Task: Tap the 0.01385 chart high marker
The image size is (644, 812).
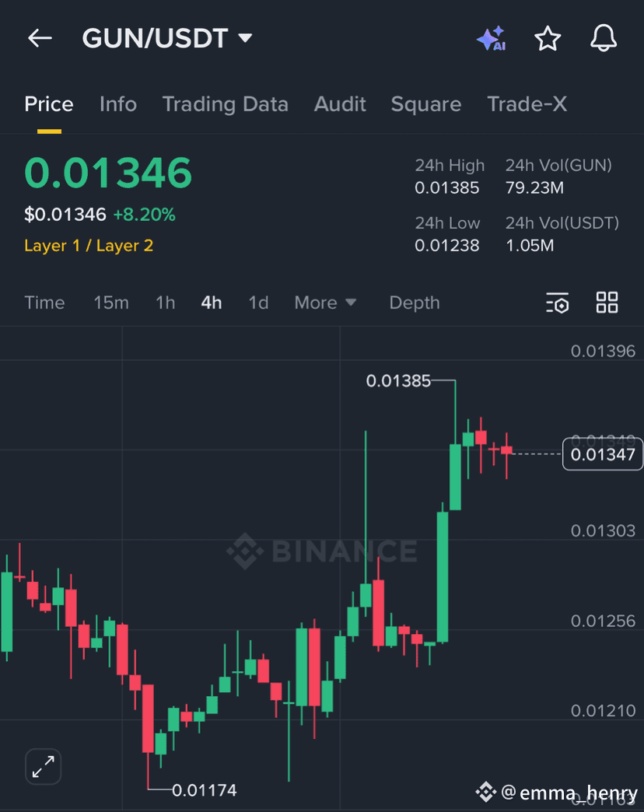Action: click(x=398, y=381)
